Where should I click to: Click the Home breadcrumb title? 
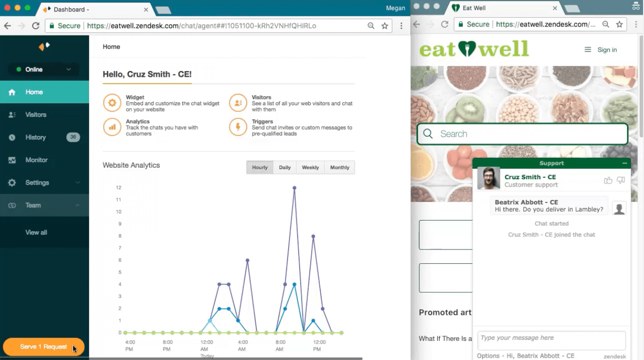(112, 47)
